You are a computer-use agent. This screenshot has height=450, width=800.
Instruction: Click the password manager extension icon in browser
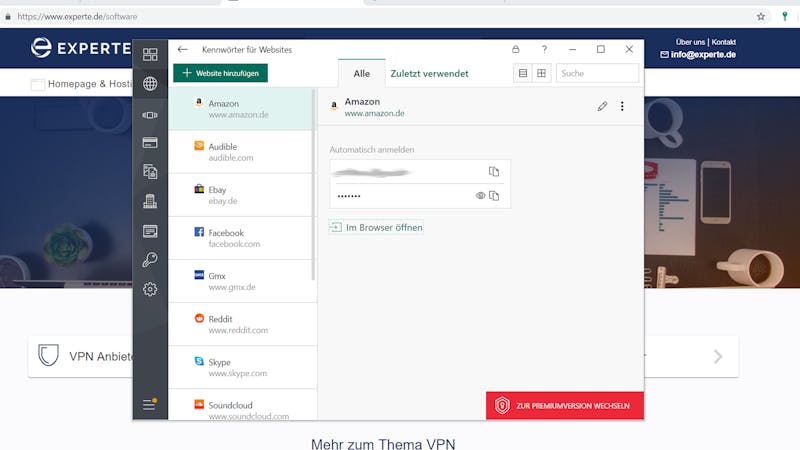click(x=785, y=16)
